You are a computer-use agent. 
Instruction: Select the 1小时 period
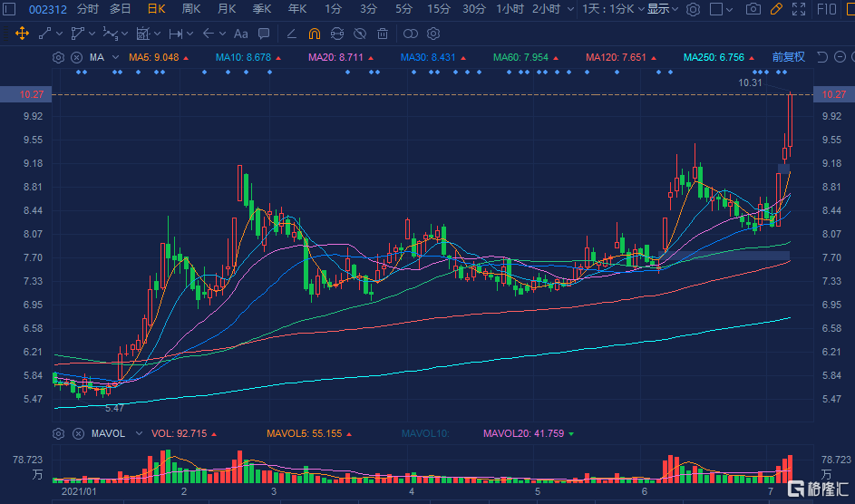click(x=510, y=9)
